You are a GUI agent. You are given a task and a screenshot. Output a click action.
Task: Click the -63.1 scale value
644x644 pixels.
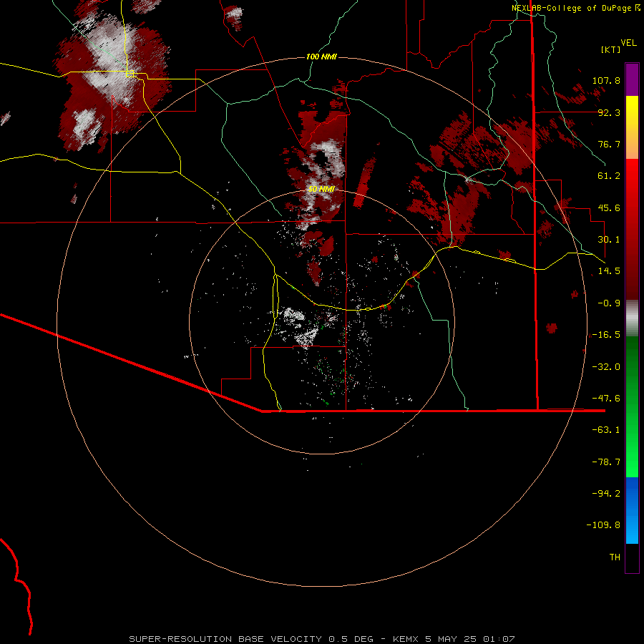coord(606,430)
